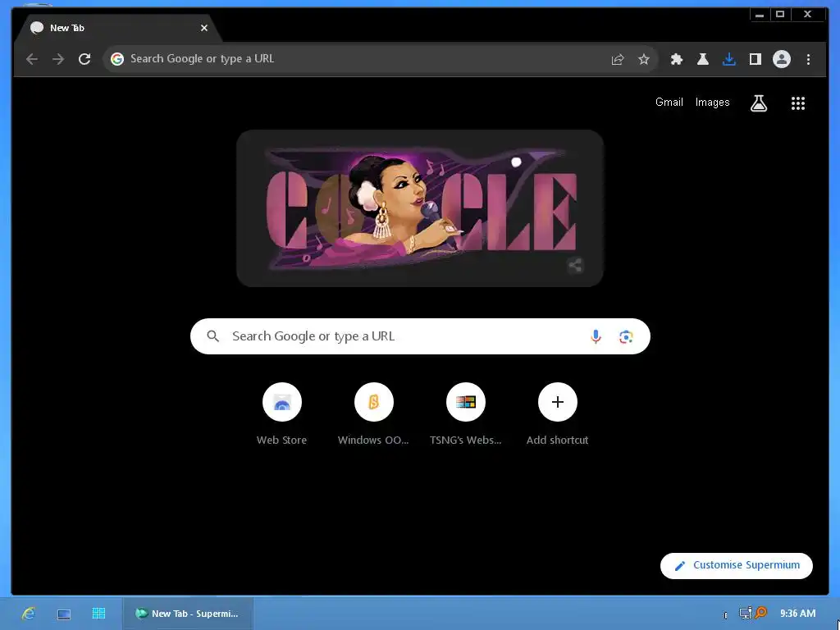Screen dimensions: 840x630
Task: Show Downloads from the toolbar
Action: tap(729, 59)
